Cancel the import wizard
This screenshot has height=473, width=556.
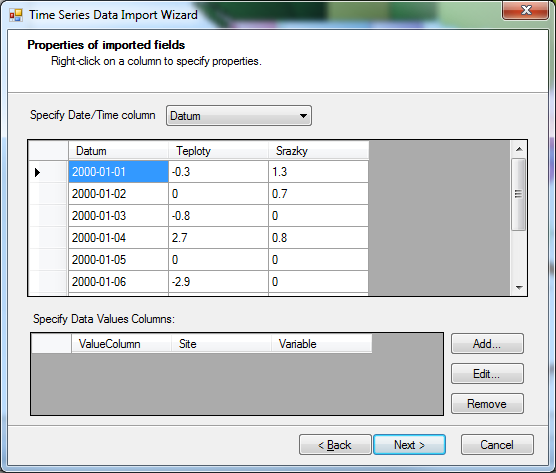coord(497,445)
